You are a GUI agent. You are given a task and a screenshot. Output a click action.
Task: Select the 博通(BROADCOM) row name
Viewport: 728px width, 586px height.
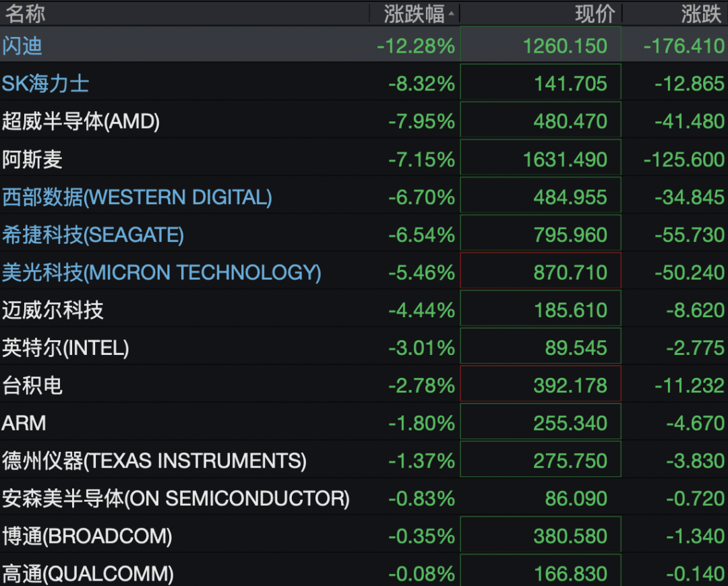point(87,536)
